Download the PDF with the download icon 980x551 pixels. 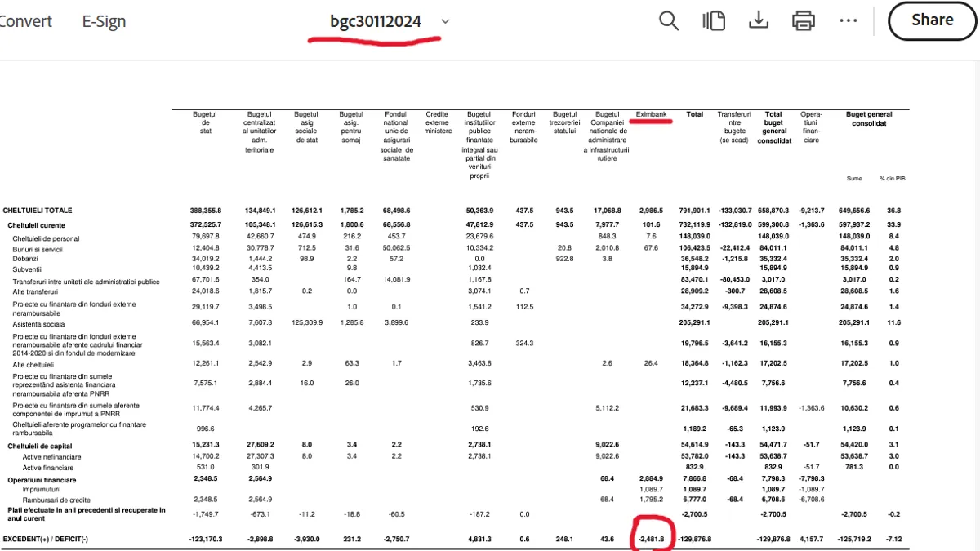759,21
